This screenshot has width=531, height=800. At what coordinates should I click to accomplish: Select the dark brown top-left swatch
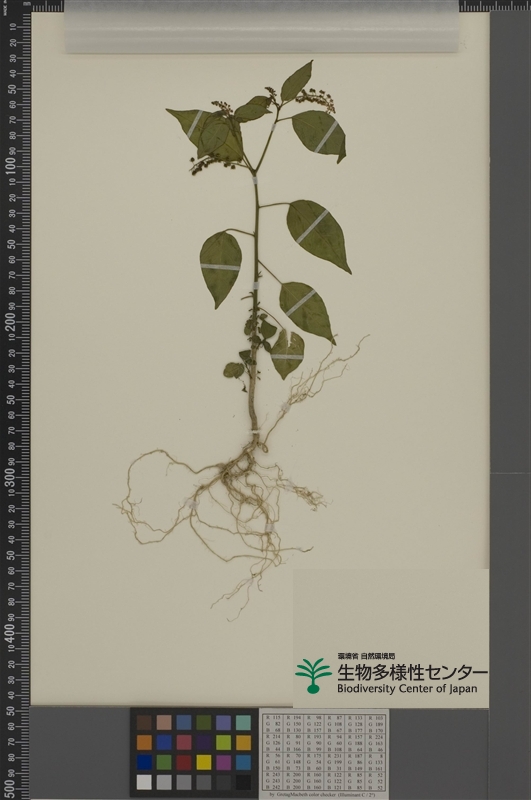[x=144, y=722]
